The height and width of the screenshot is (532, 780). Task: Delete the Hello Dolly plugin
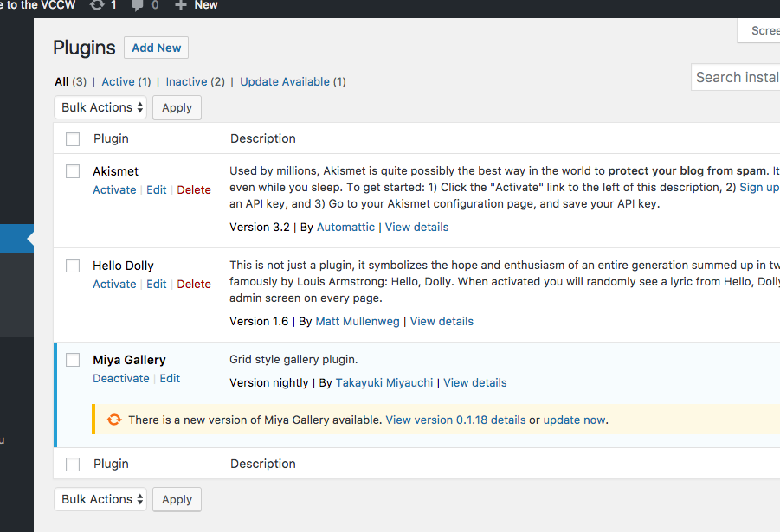[x=194, y=284]
